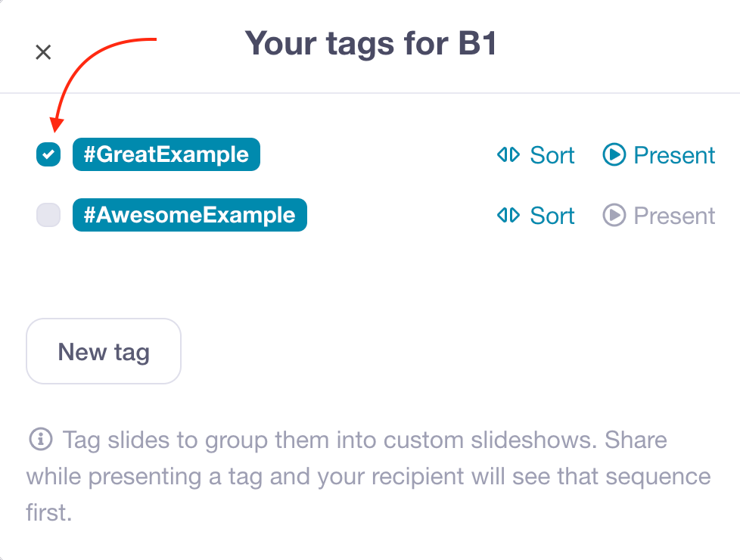
Task: Click the sort arrows icon for #GreatExample
Action: coord(508,155)
